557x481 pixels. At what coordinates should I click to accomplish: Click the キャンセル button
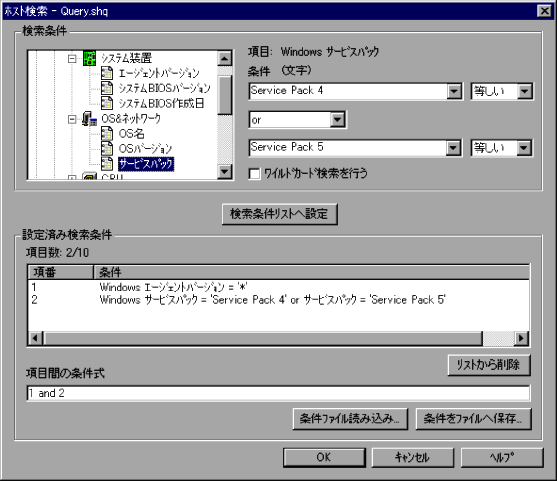[x=412, y=457]
